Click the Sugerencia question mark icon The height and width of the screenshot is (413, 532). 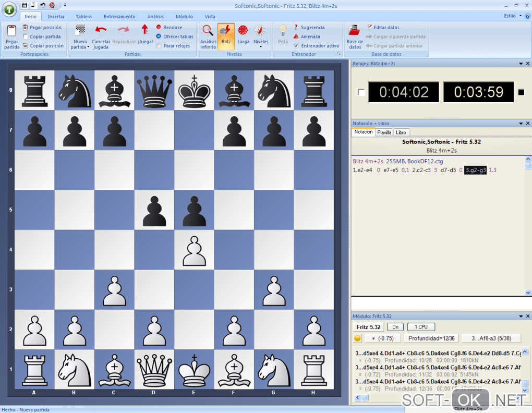pyautogui.click(x=296, y=27)
